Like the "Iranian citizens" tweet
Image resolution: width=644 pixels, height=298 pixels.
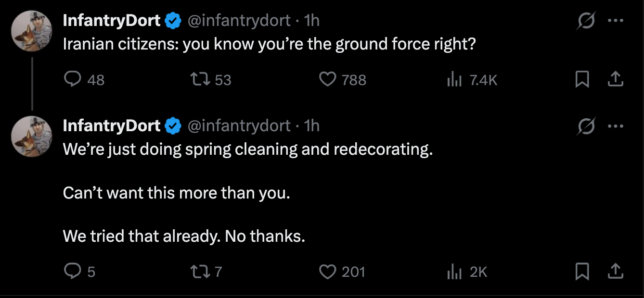328,80
